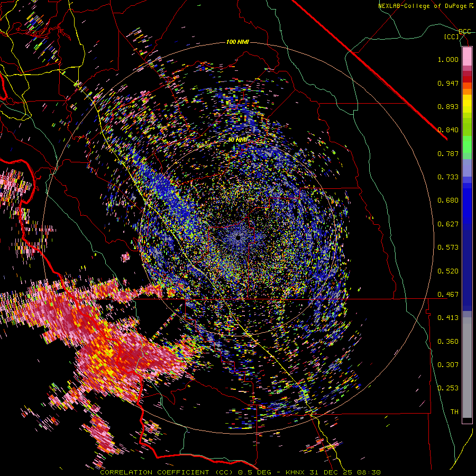This screenshot has height=476, width=476.
Task: Click the 0.893 color scale value
Action: pos(448,106)
